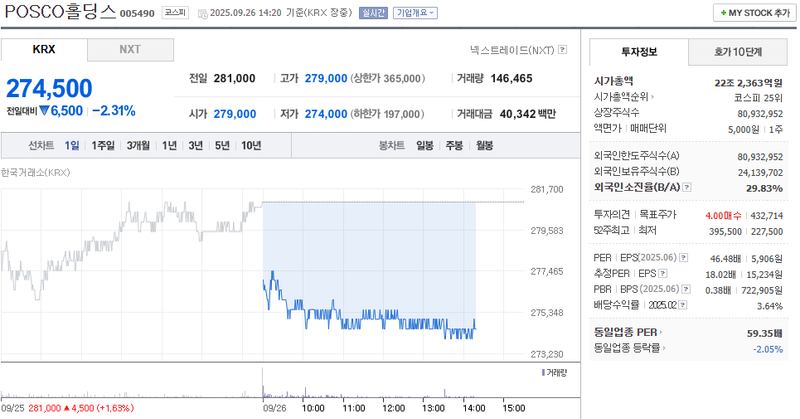This screenshot has width=800, height=419.
Task: Open the help icon next to PER EPS(2025.06)
Action: click(684, 258)
